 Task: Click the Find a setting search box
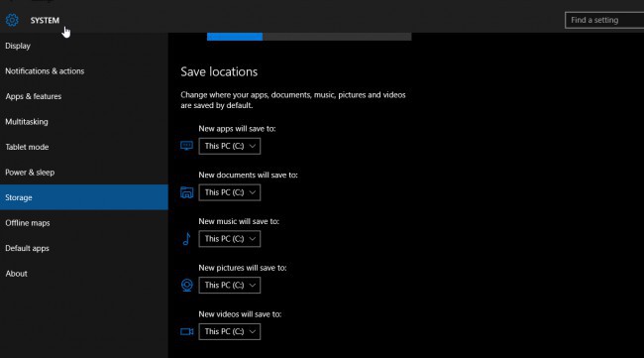[x=604, y=20]
